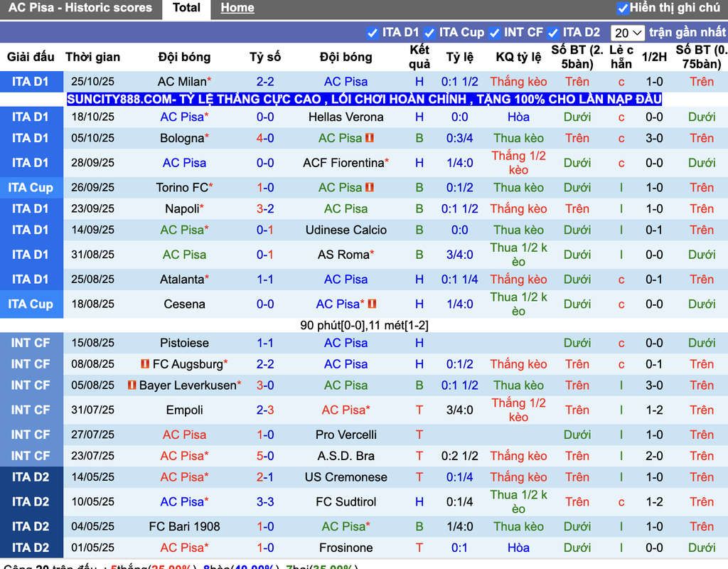
Task: Select US Cremonese team name
Action: [346, 477]
